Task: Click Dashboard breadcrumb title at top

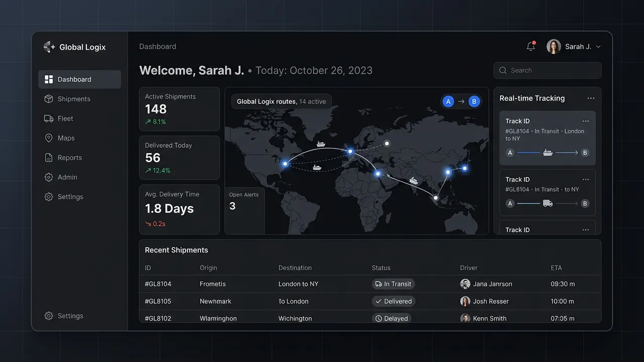Action: tap(157, 47)
